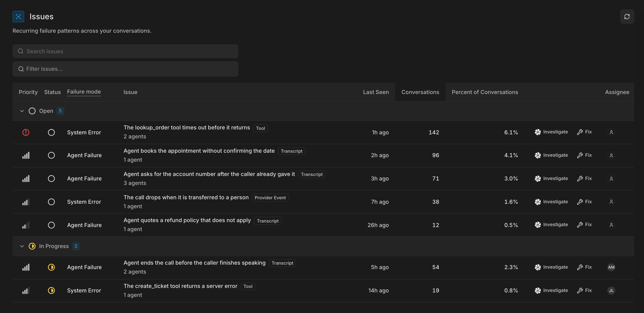This screenshot has width=644, height=313.
Task: Toggle open status circle on lookup_order row
Action: [51, 132]
